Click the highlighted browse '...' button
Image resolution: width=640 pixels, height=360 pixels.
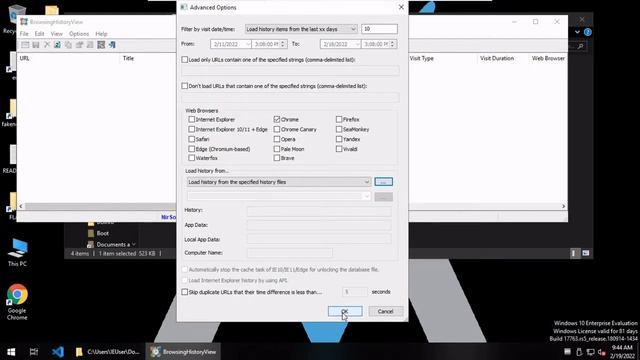383,182
